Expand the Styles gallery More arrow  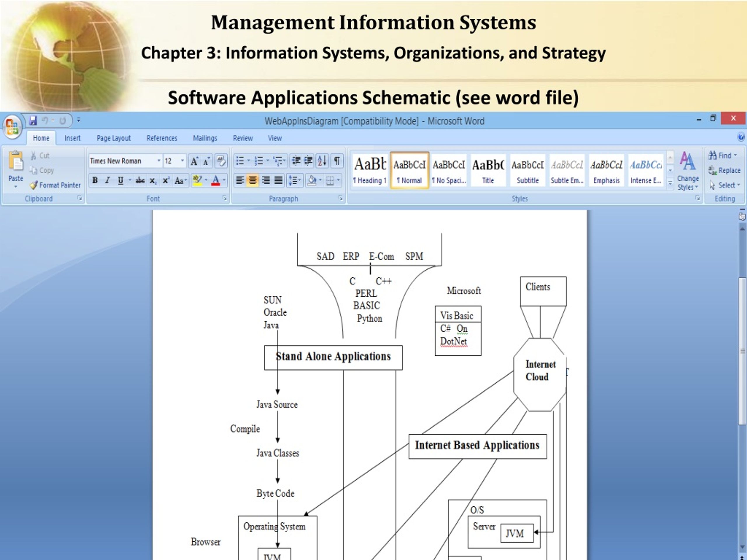(x=670, y=183)
